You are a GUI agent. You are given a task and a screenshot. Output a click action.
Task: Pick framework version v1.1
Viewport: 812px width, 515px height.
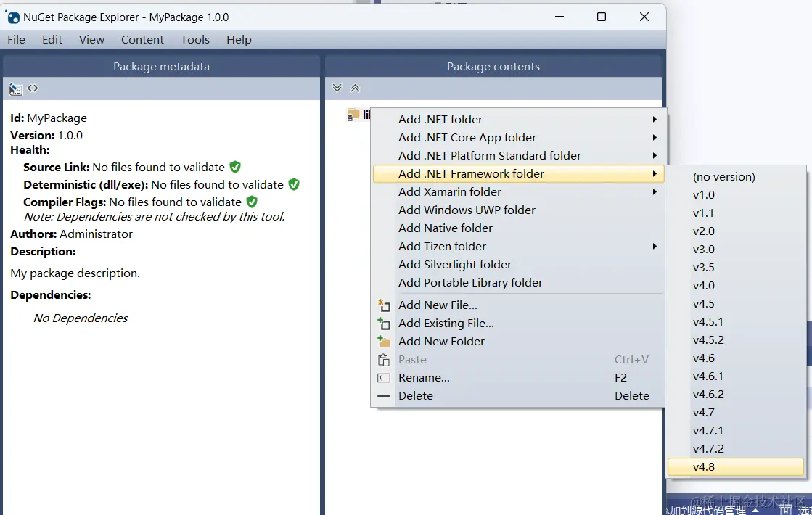pos(736,213)
